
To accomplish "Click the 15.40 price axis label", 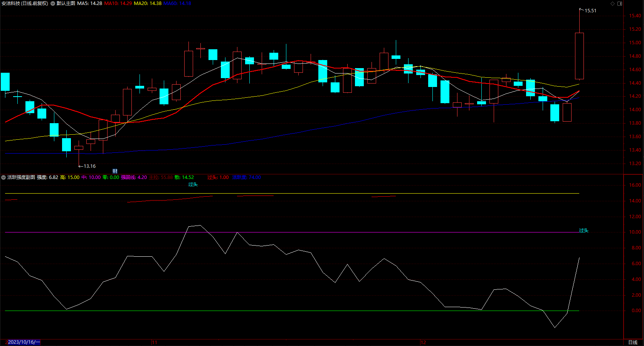I will (635, 16).
